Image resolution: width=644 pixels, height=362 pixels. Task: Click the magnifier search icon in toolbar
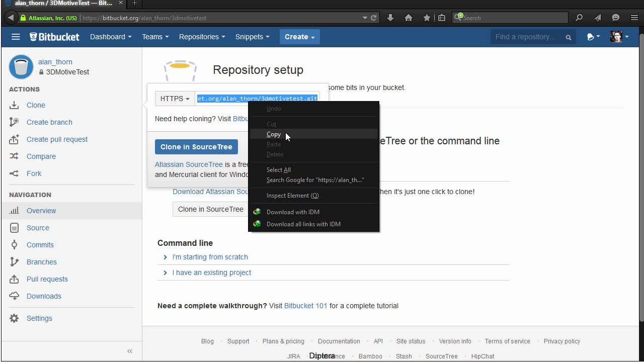pos(579,18)
